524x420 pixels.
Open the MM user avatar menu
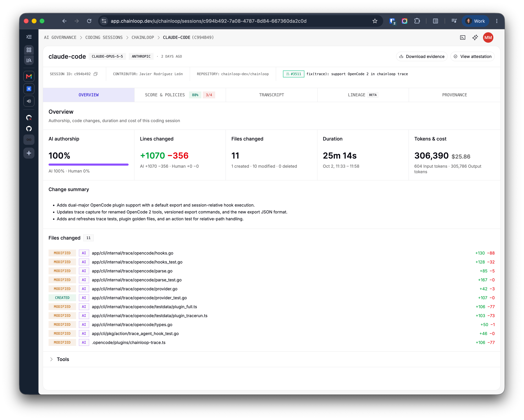tap(488, 37)
